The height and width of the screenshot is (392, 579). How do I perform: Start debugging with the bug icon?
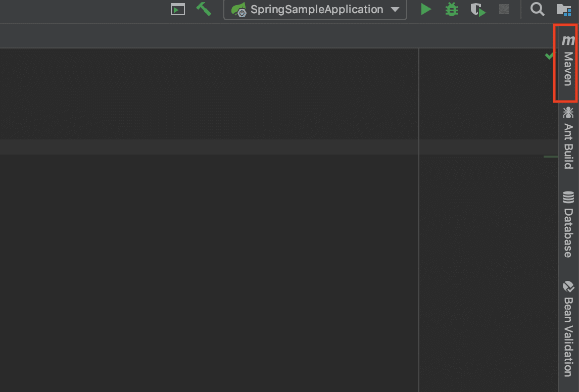tap(451, 9)
